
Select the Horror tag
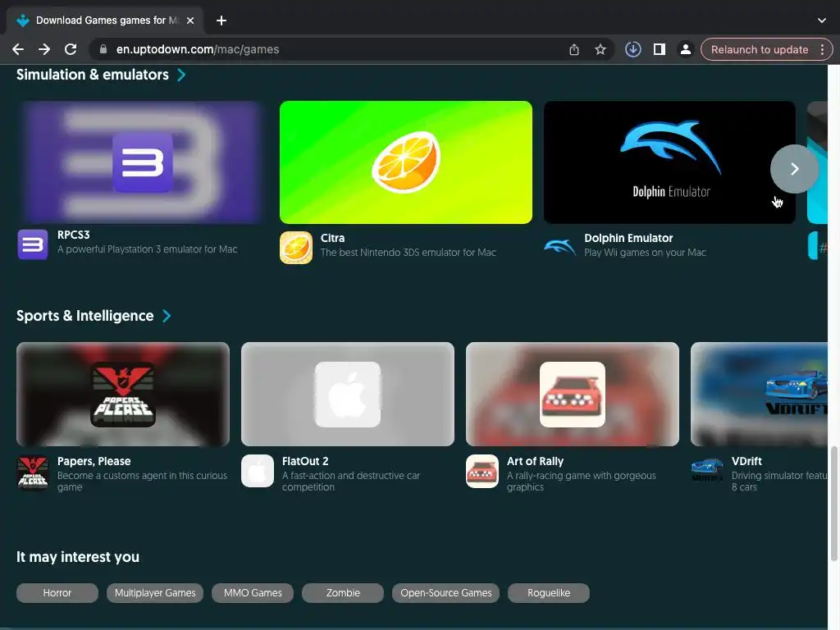click(57, 593)
